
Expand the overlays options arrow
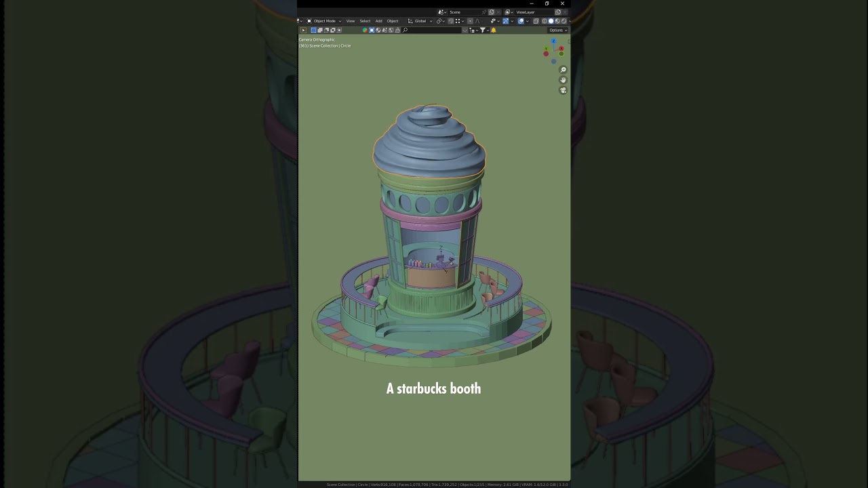click(x=528, y=21)
